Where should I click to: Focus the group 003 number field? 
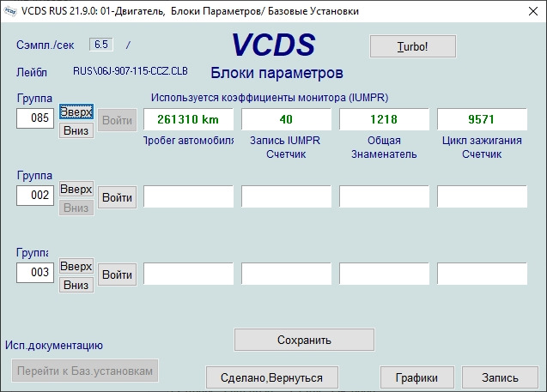(35, 273)
